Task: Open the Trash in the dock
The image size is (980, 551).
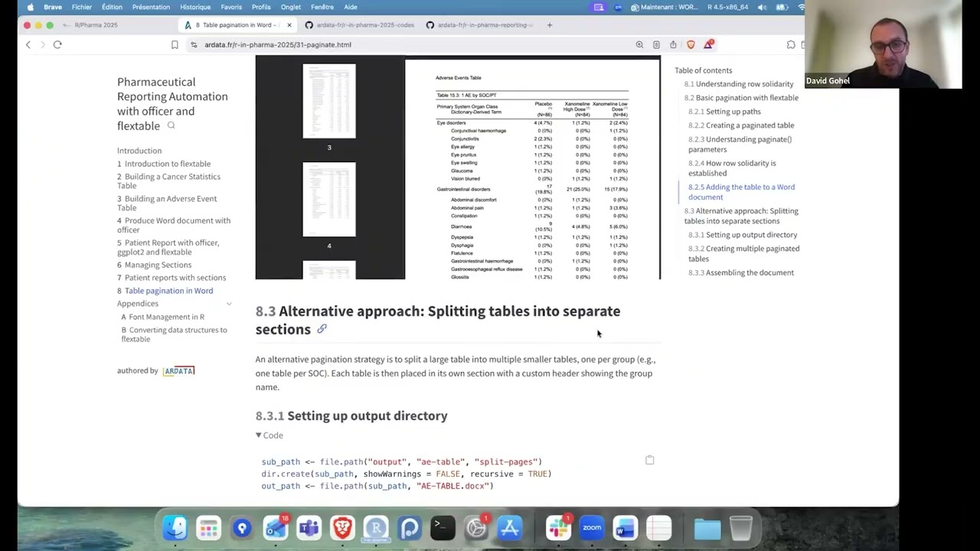Action: click(740, 528)
